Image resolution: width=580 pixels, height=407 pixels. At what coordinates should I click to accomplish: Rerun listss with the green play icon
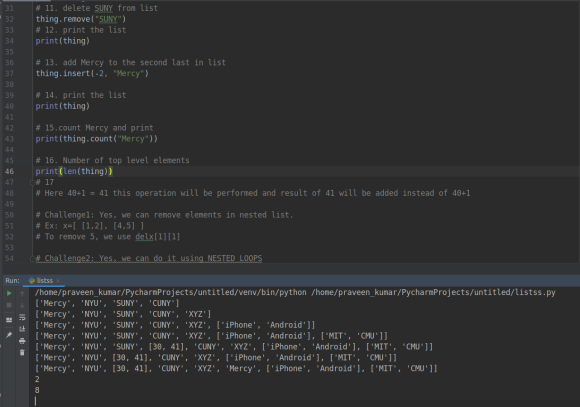[x=9, y=293]
